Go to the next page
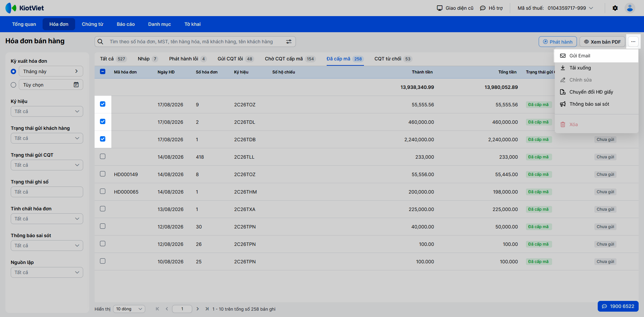Viewport: 644px width, 317px height. tap(198, 309)
